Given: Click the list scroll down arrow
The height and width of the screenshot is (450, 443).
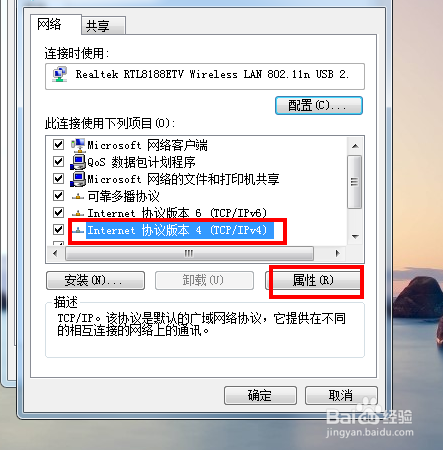Looking at the screenshot, I should (x=355, y=237).
